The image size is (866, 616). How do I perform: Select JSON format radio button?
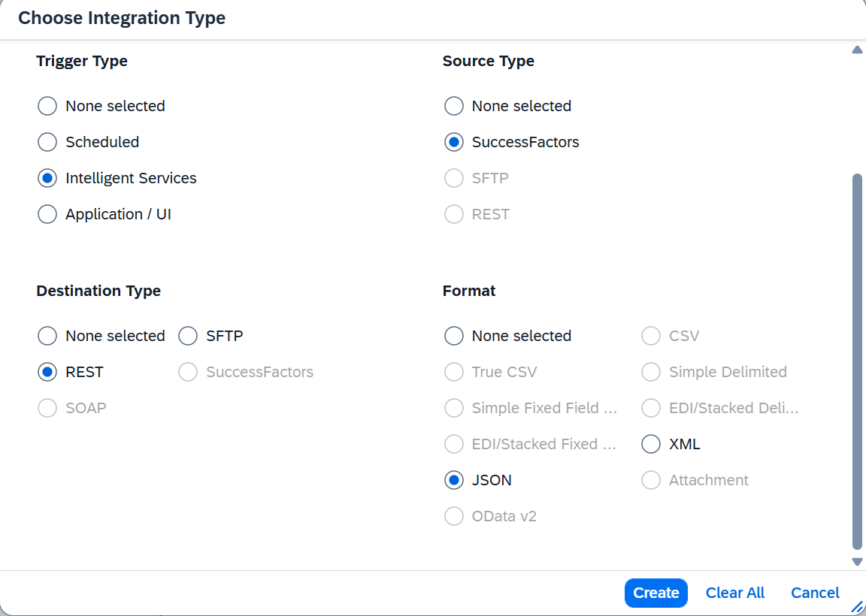coord(454,480)
